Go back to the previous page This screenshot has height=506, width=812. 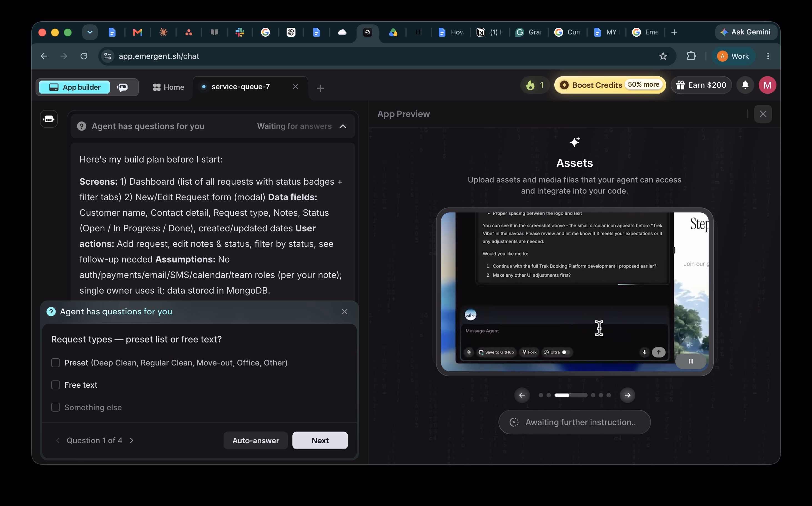[44, 56]
